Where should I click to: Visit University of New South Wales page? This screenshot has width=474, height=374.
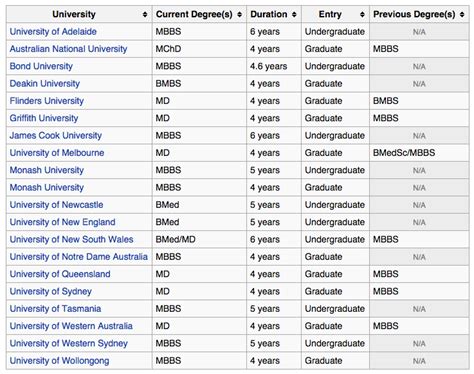click(71, 240)
